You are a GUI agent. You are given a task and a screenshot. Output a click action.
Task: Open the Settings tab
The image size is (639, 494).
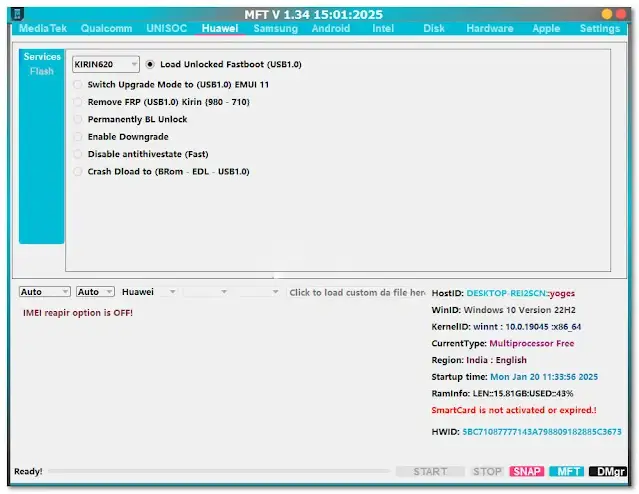(600, 28)
